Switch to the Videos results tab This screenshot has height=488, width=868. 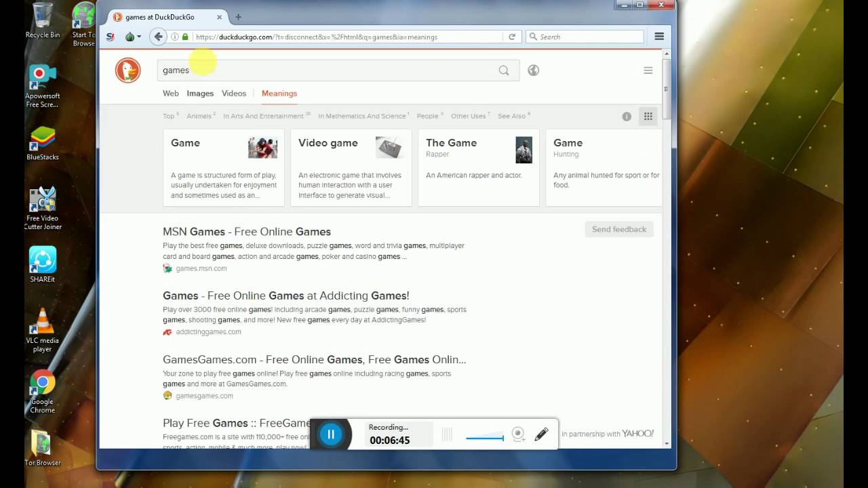tap(234, 94)
